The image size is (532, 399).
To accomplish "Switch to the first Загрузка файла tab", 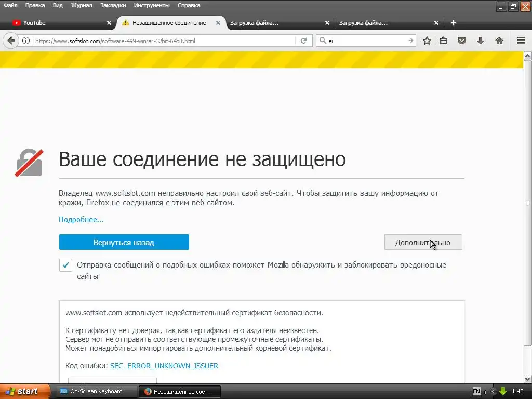I will click(x=279, y=23).
